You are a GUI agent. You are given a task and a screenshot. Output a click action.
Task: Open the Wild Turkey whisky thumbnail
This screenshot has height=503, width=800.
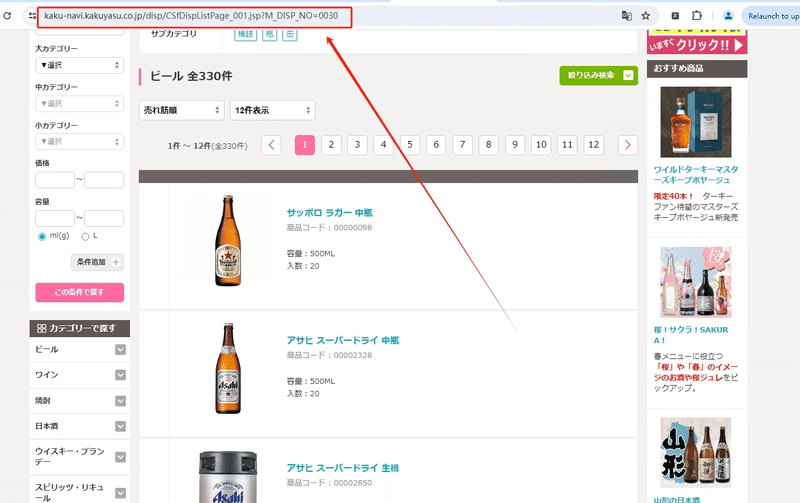pyautogui.click(x=696, y=122)
